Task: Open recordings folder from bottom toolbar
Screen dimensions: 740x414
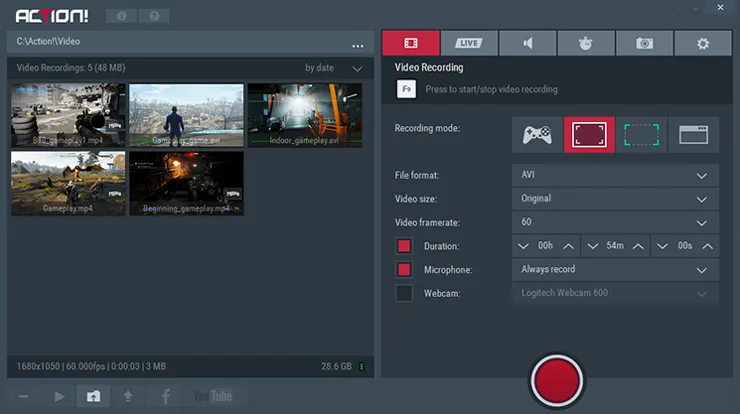Action: coord(93,396)
